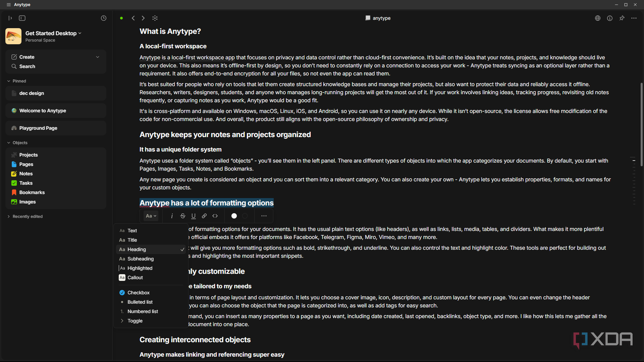Open the publish to web globe icon
The height and width of the screenshot is (362, 644).
[598, 18]
